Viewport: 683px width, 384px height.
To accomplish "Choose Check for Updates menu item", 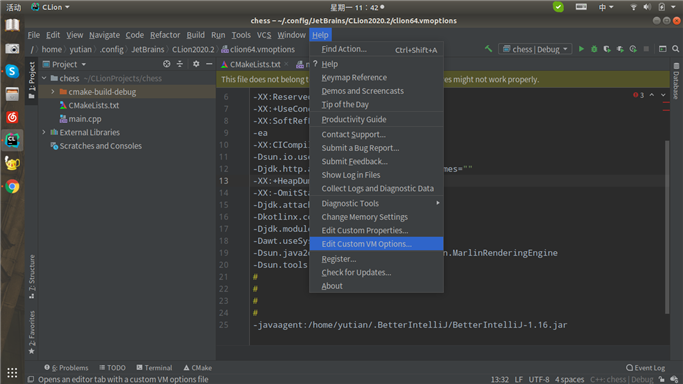I will pos(376,273).
